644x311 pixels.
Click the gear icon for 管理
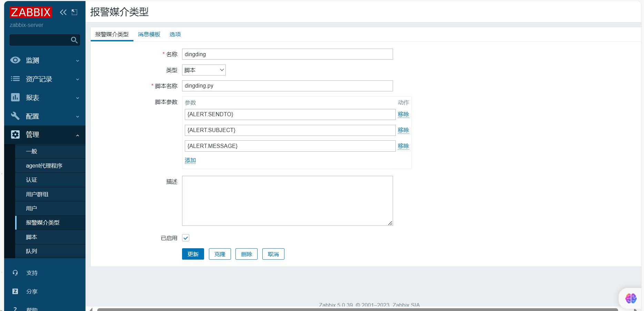(15, 134)
